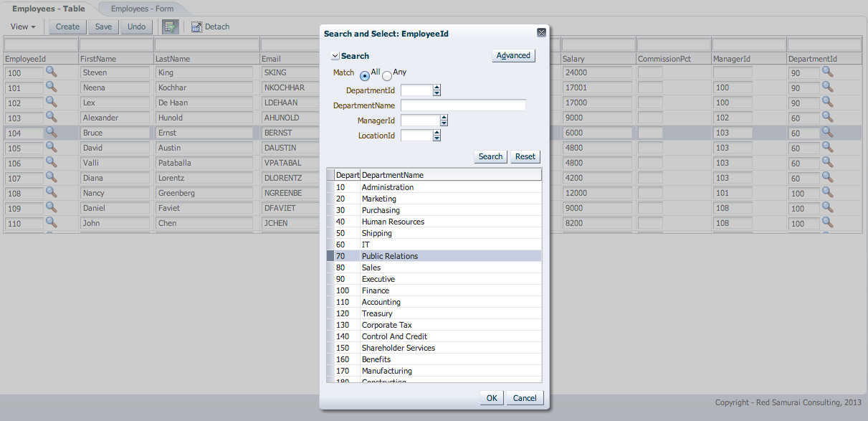868x421 pixels.
Task: Click magnifier icon next to EmployeeId 104
Action: click(x=50, y=133)
